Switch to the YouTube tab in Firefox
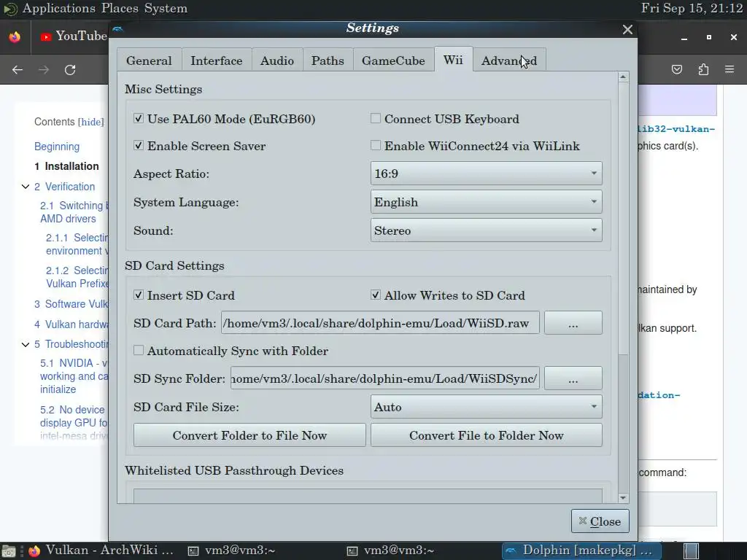 [74, 36]
